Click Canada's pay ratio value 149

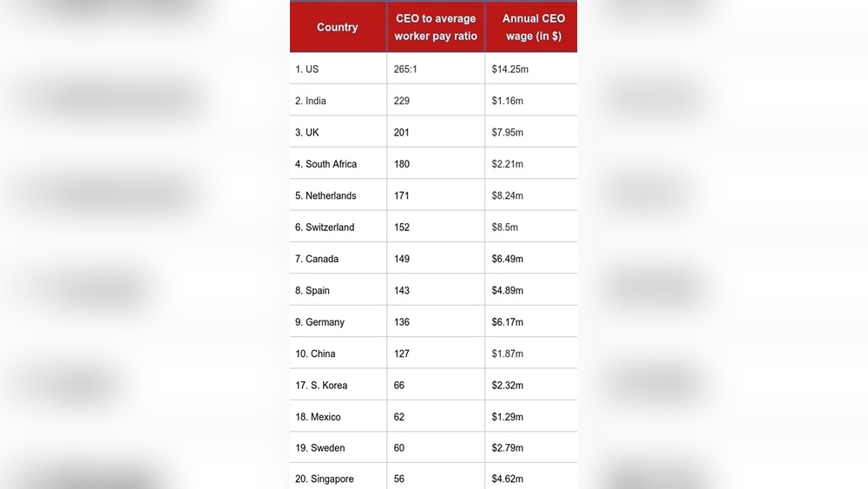point(401,259)
